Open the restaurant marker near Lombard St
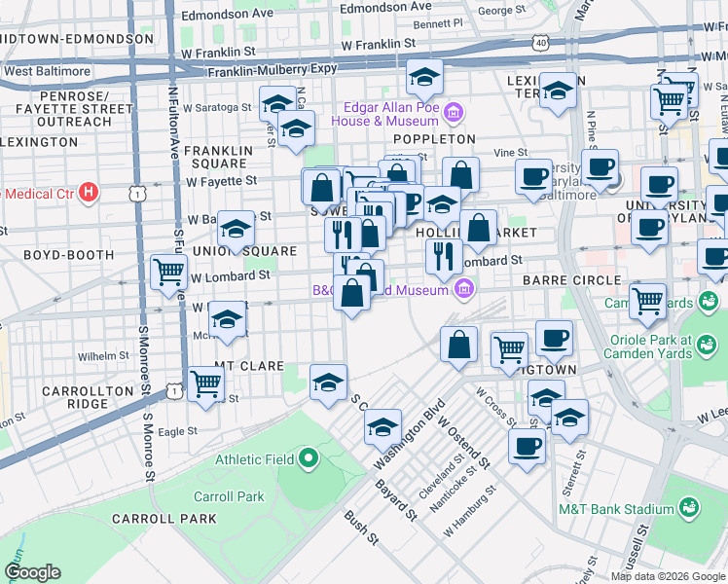 (x=445, y=257)
